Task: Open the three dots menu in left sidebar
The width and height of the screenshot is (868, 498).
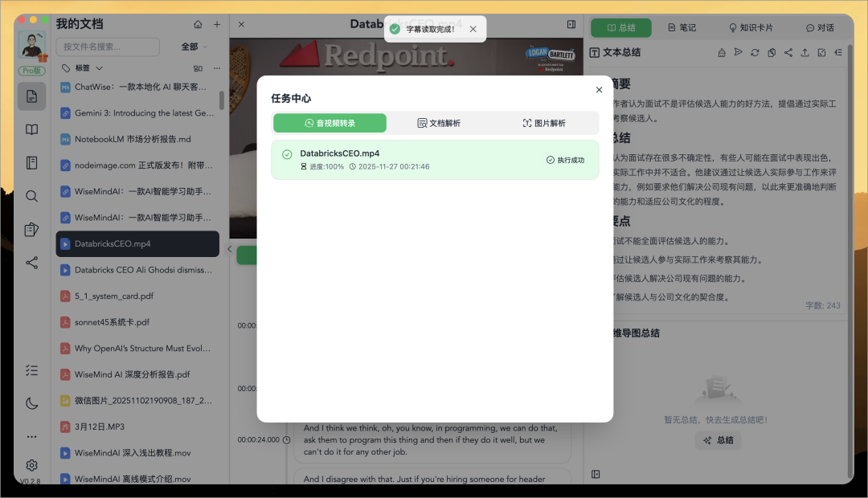Action: (31, 437)
